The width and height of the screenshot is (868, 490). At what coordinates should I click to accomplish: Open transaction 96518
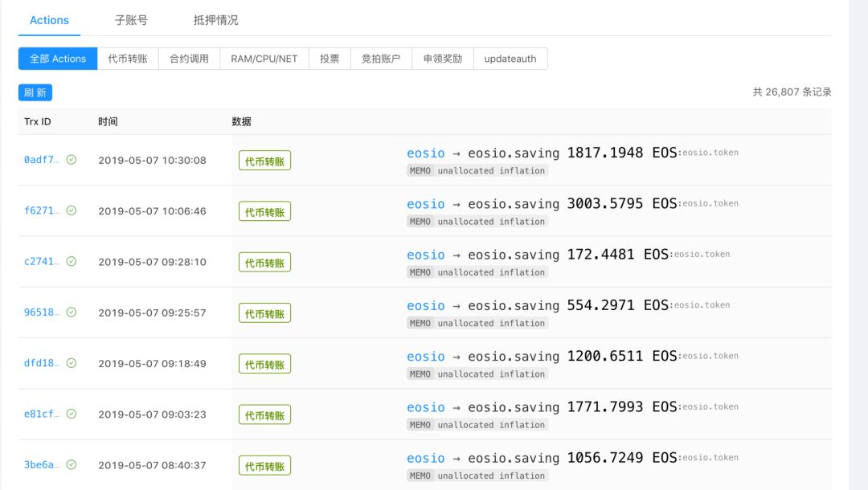coord(42,312)
